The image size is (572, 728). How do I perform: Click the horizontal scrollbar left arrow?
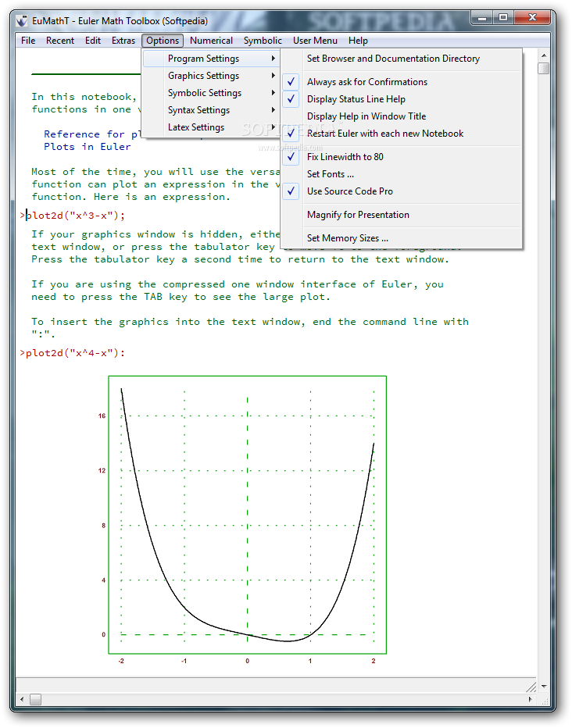[x=22, y=699]
